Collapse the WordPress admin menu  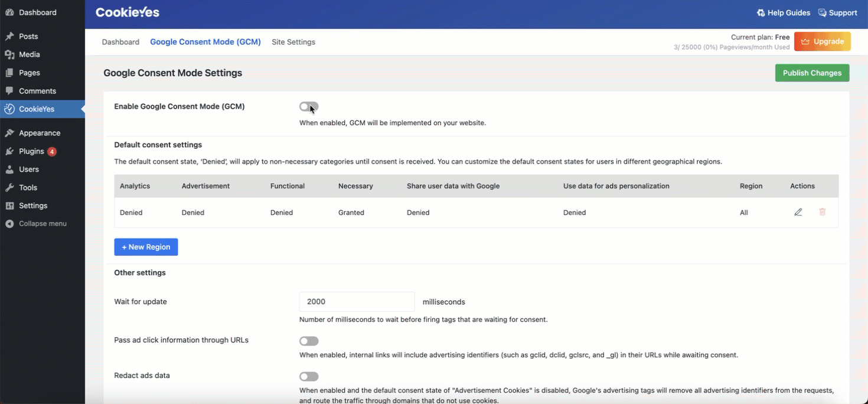35,223
